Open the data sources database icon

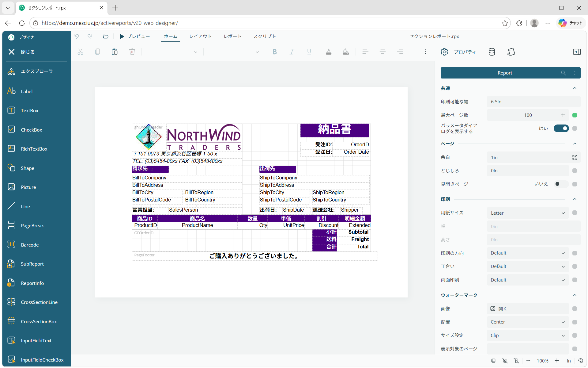tap(492, 52)
